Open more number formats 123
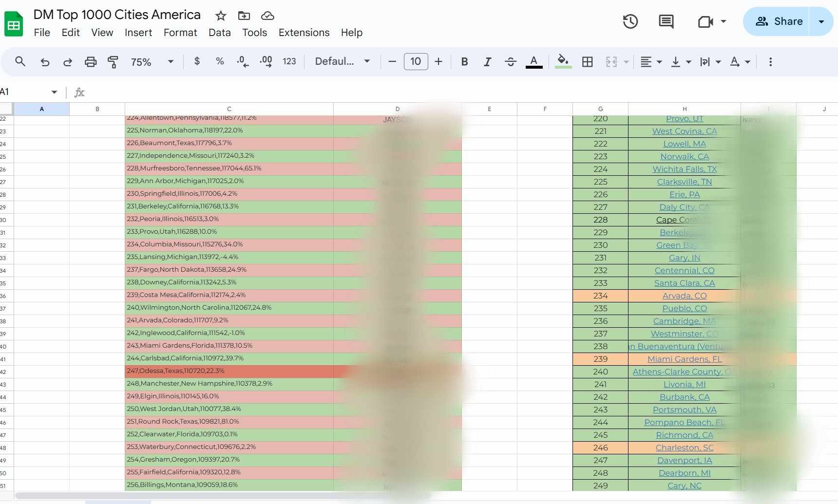Image resolution: width=838 pixels, height=504 pixels. coord(289,61)
